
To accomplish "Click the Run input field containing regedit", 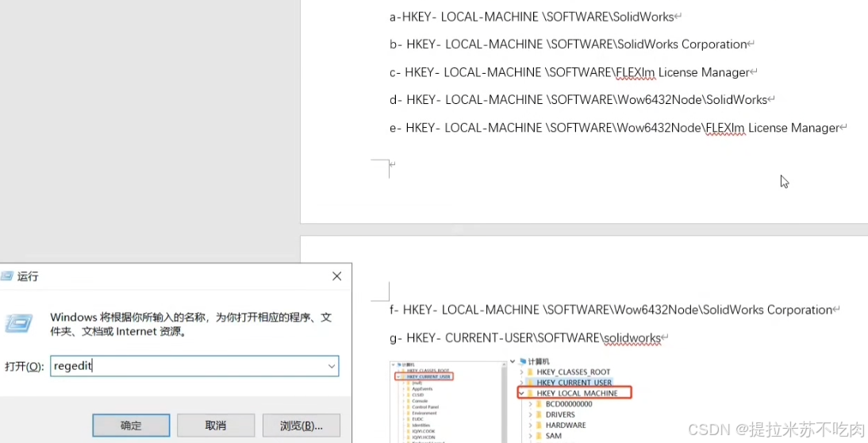I will coord(194,366).
